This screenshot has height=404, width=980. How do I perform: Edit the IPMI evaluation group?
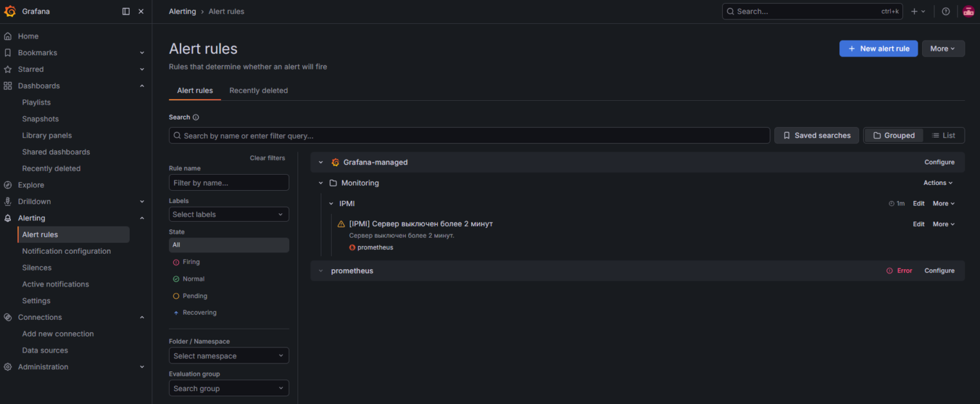click(x=919, y=204)
